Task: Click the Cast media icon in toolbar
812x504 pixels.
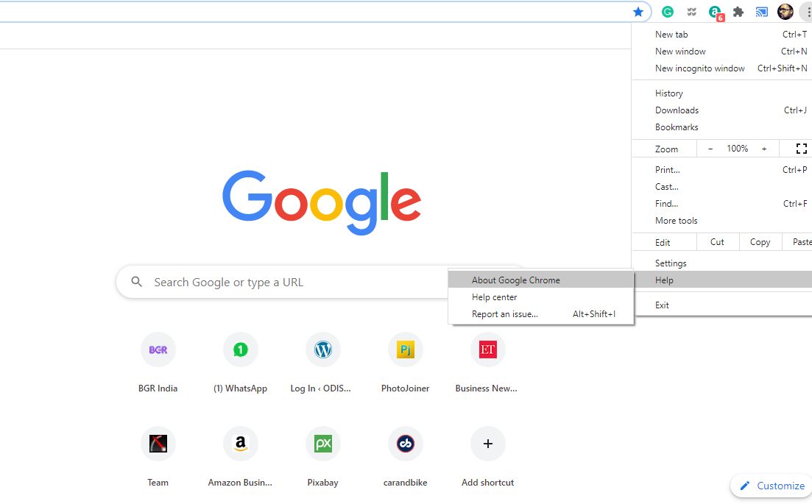Action: click(x=762, y=12)
